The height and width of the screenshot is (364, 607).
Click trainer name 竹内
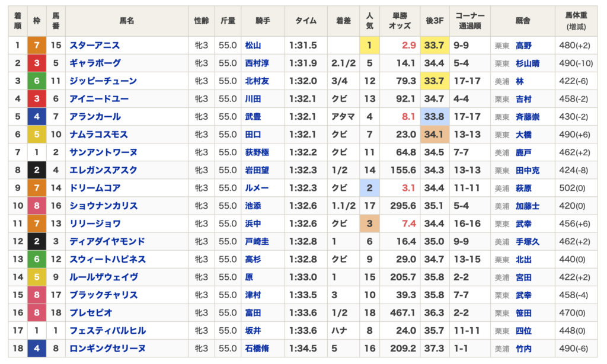[523, 348]
